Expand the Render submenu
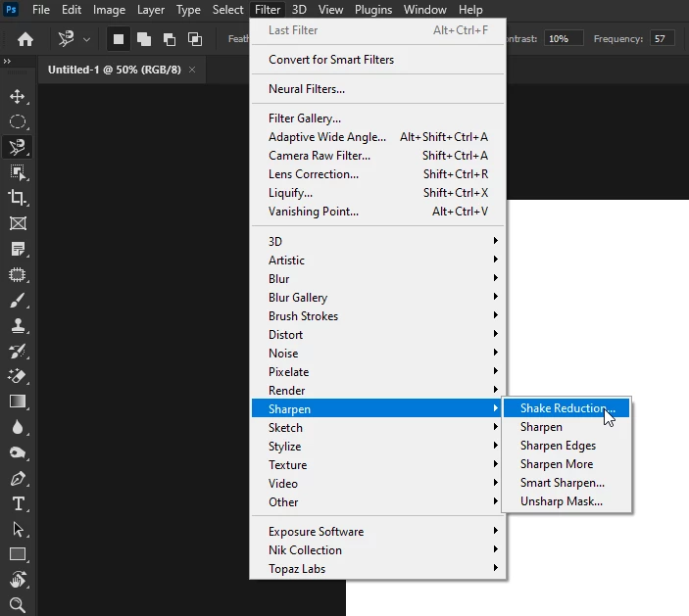689x616 pixels. tap(377, 391)
